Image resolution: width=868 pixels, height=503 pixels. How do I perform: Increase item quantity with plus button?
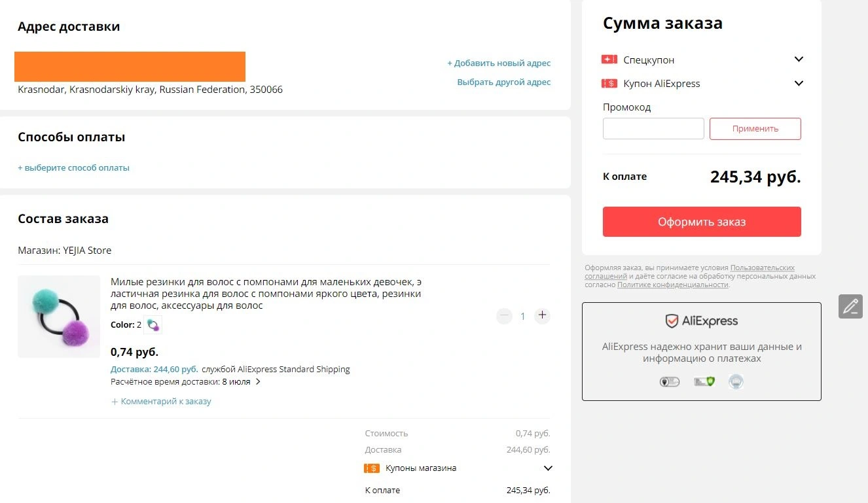pos(542,316)
